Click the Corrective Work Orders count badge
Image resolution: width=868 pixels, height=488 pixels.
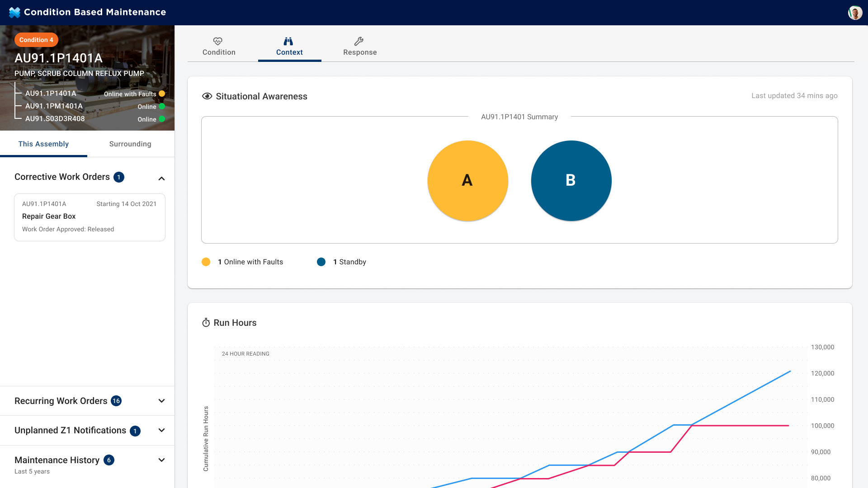point(119,177)
